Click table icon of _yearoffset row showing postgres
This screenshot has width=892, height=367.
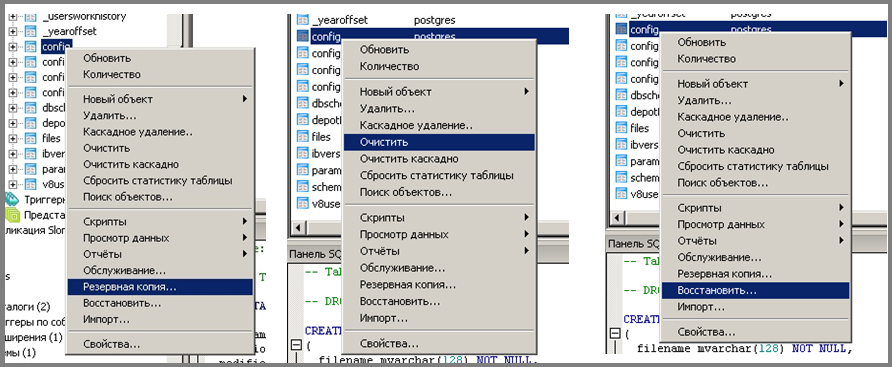(303, 20)
